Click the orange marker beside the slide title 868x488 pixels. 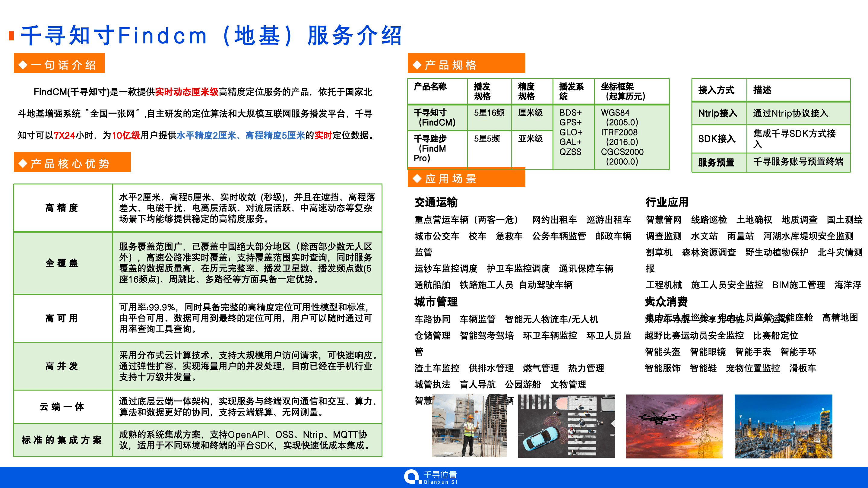[x=11, y=36]
